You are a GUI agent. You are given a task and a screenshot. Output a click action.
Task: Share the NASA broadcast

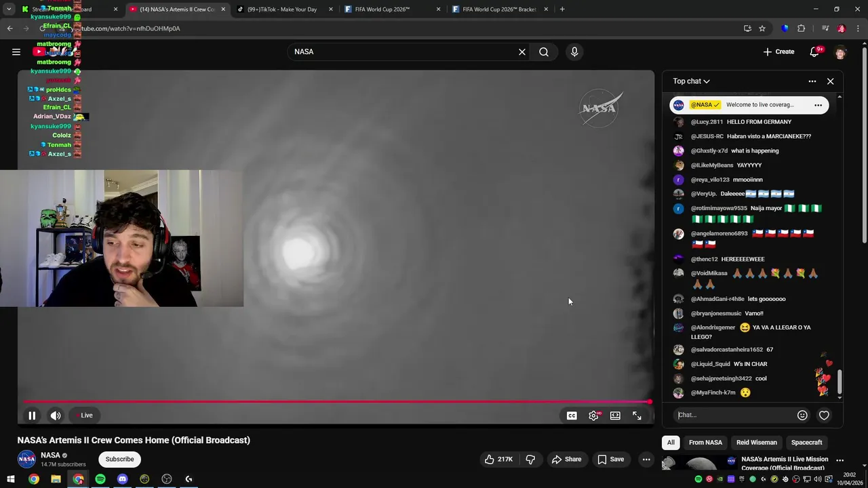tap(566, 459)
